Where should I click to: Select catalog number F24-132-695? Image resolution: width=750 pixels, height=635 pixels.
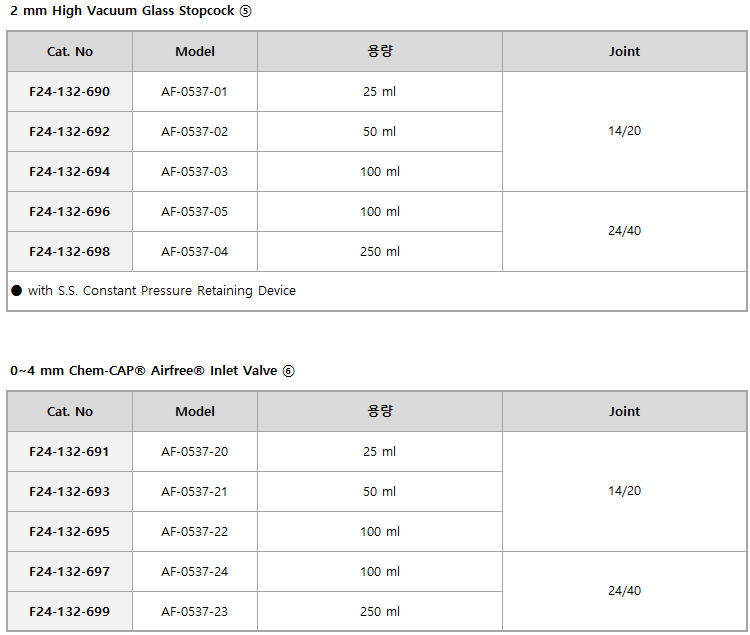[x=70, y=532]
